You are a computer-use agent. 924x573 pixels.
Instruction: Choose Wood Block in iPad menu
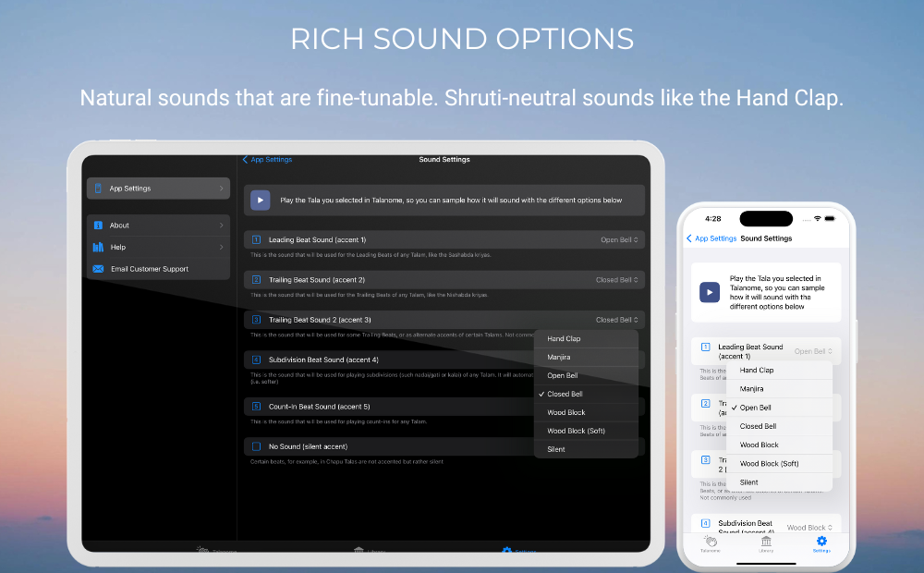[586, 413]
